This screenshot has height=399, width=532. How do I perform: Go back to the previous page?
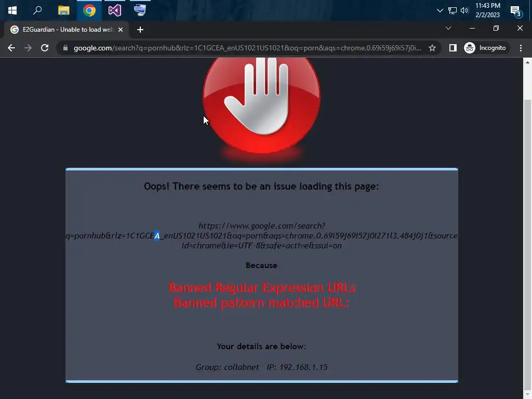[x=11, y=48]
